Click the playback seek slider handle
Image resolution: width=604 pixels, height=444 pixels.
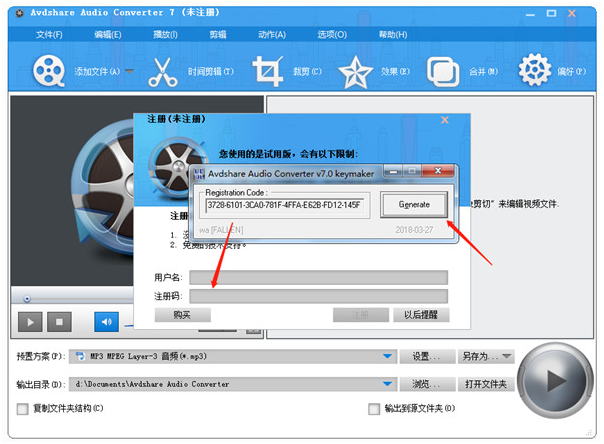tap(27, 298)
